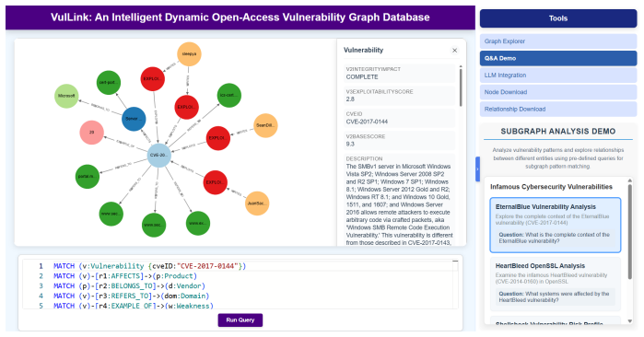Select the blue Server node
The width and height of the screenshot is (644, 337).
134,119
